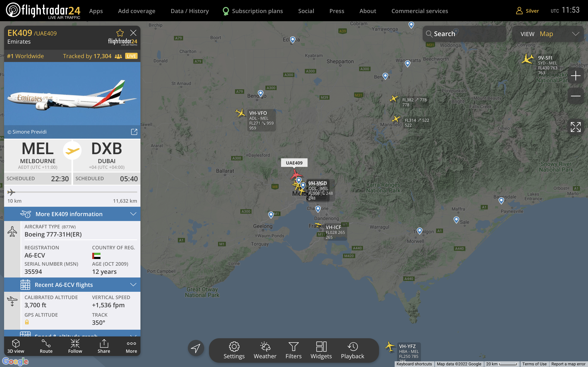This screenshot has height=367, width=588.
Task: Click the Silver account link
Action: click(528, 11)
